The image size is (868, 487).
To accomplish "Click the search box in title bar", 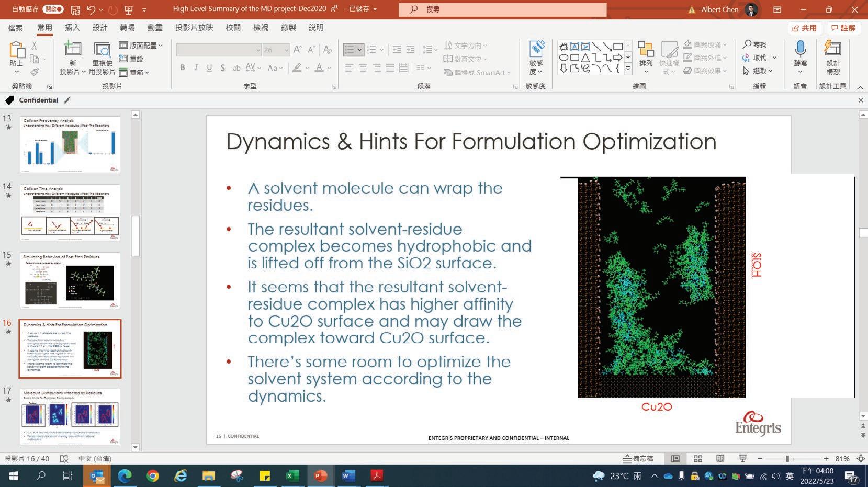I will [503, 9].
